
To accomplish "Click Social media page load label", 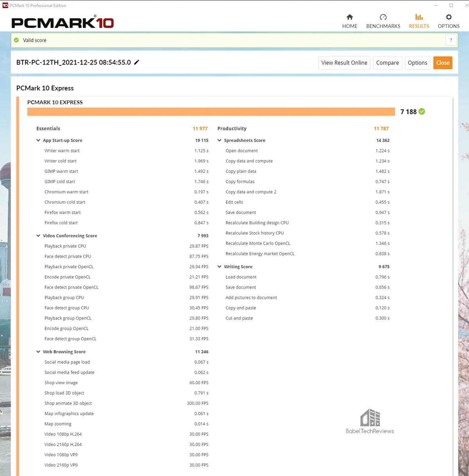I will 67,362.
